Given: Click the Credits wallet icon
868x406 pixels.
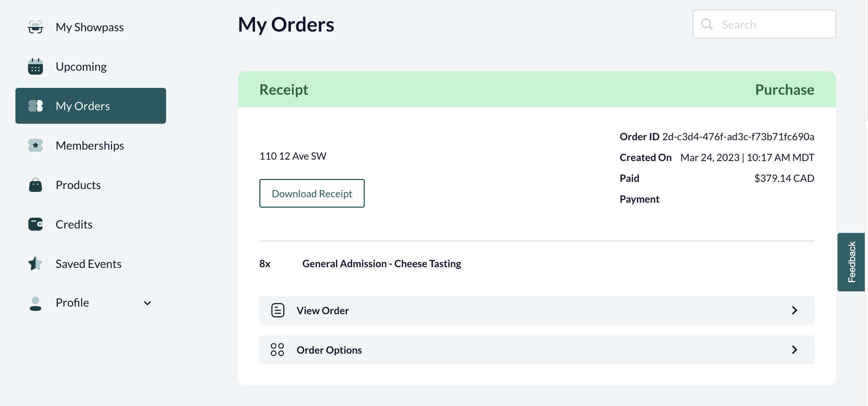Looking at the screenshot, I should coord(36,224).
